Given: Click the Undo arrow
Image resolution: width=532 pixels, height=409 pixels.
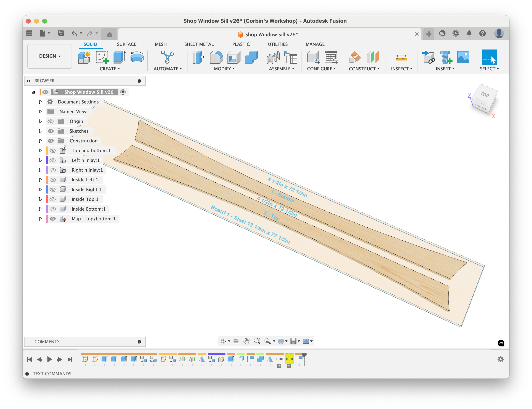Looking at the screenshot, I should (74, 33).
